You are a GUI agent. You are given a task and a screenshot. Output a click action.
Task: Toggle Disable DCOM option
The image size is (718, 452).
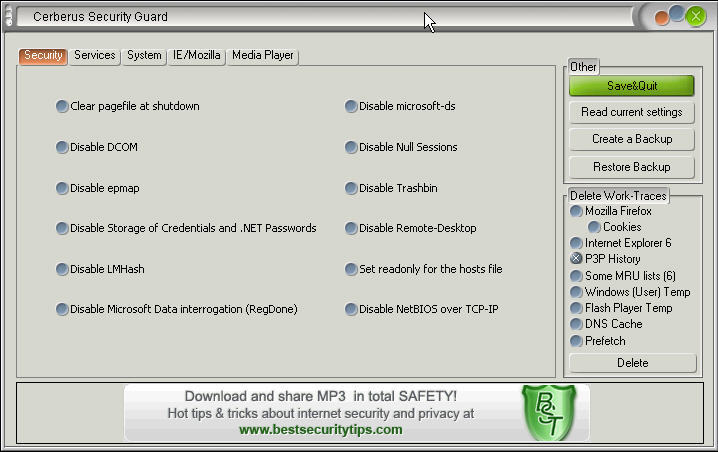click(x=62, y=147)
